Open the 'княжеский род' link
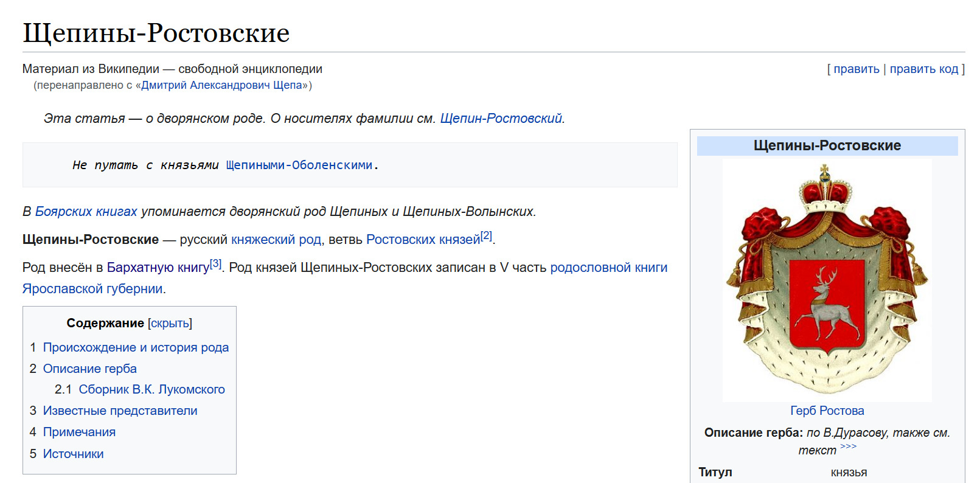Viewport: 980px width, 483px height. (x=276, y=240)
